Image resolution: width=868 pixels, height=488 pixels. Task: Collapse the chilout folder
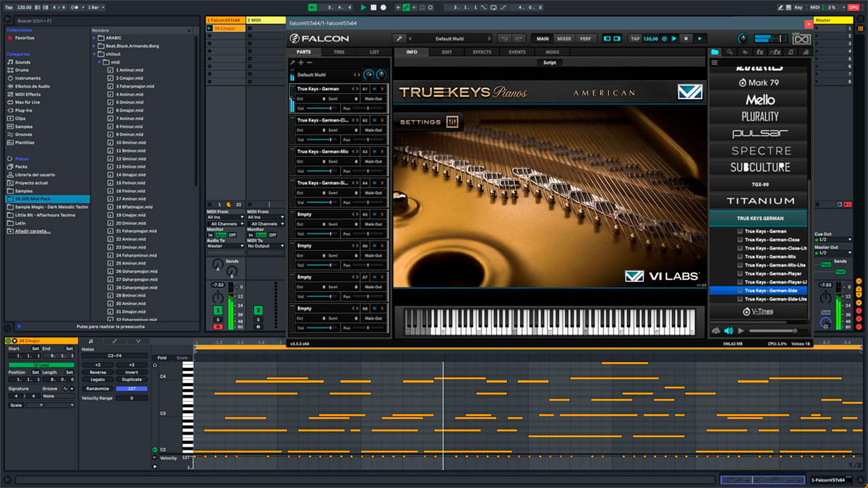[x=94, y=53]
